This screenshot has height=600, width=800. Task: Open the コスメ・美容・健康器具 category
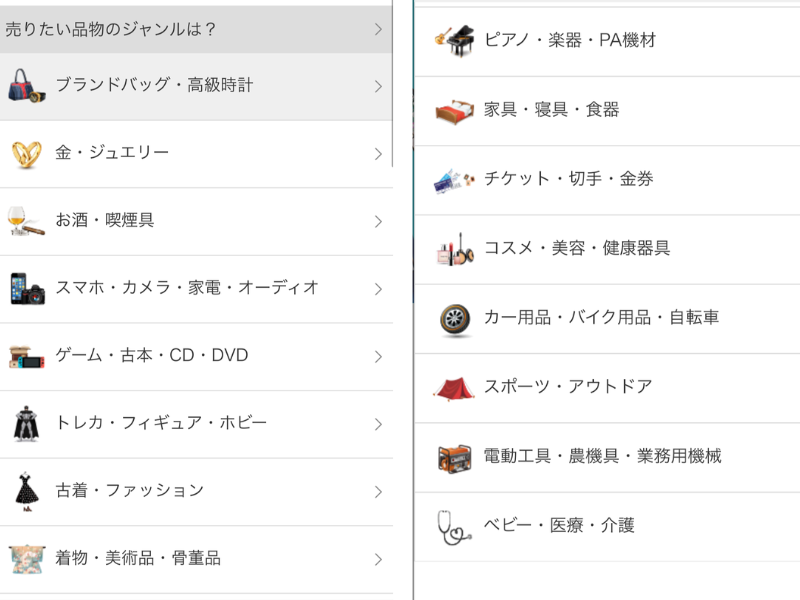576,249
